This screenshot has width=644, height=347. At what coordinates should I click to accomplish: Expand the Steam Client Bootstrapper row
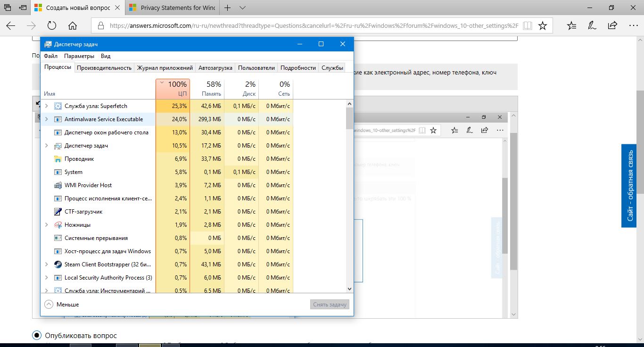coord(46,264)
